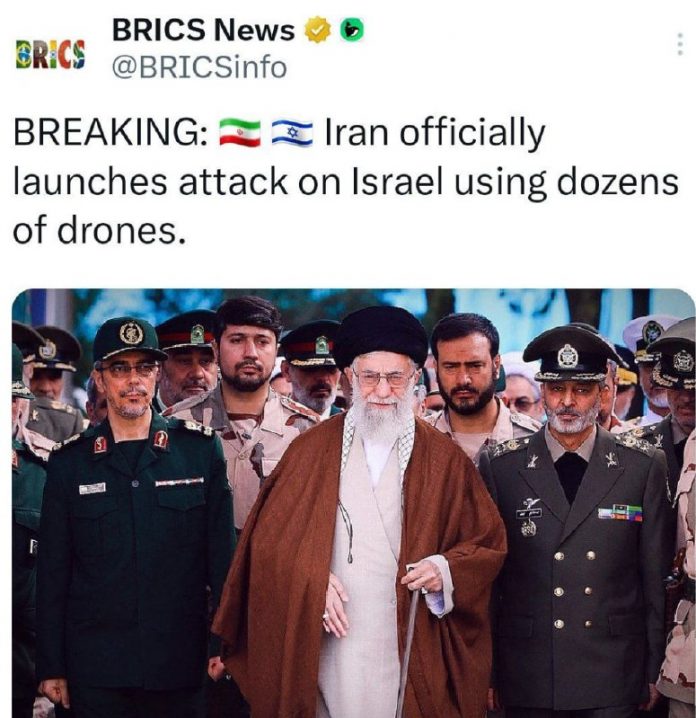Visit the @BRICSinfo handle link
This screenshot has height=718, width=696.
[200, 67]
